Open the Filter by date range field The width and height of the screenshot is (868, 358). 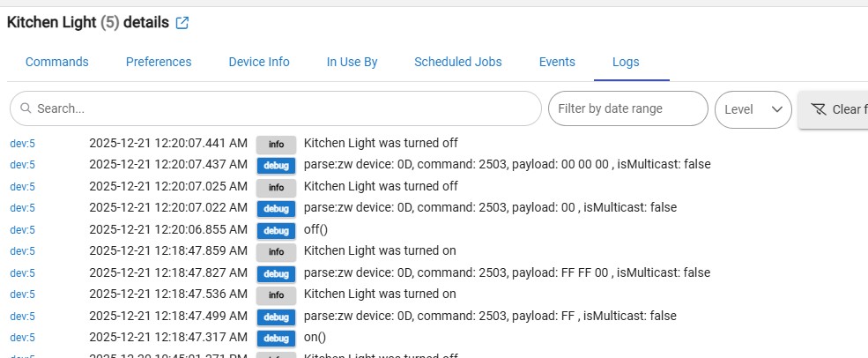[627, 108]
